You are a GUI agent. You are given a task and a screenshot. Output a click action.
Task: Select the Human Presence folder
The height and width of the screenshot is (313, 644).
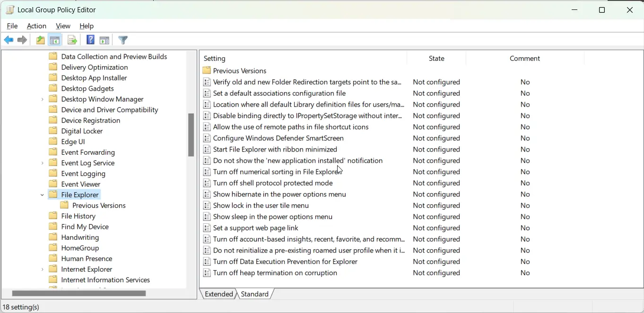point(87,258)
